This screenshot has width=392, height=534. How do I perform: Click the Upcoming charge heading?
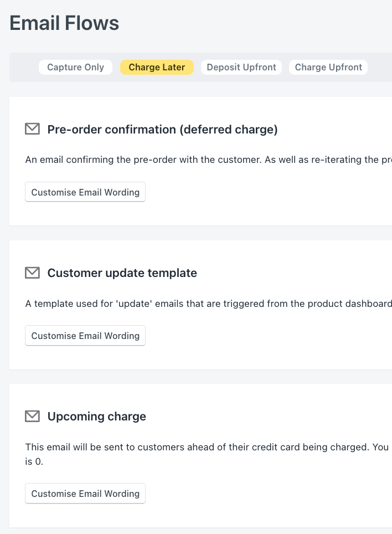point(97,417)
